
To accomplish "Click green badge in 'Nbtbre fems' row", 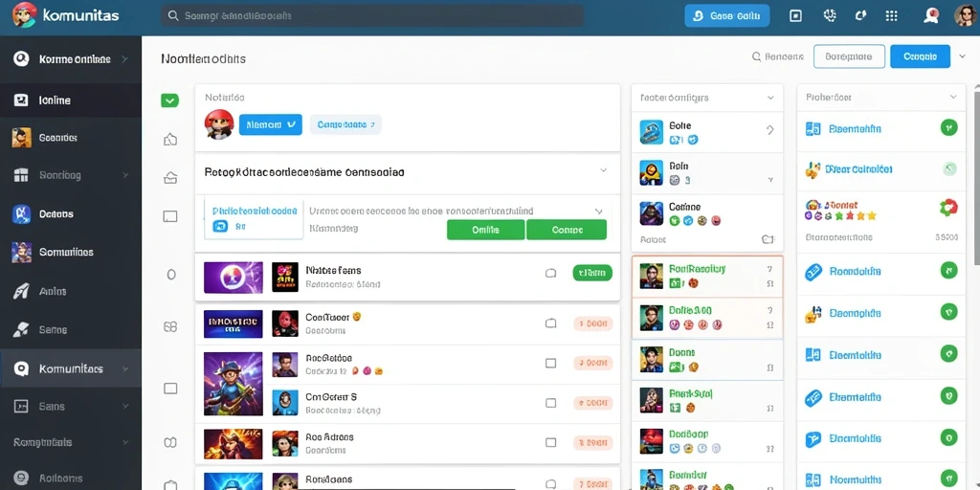I will pyautogui.click(x=592, y=273).
